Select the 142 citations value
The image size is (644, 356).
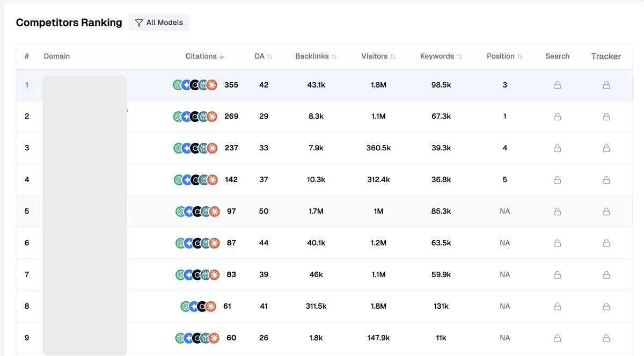tap(231, 180)
